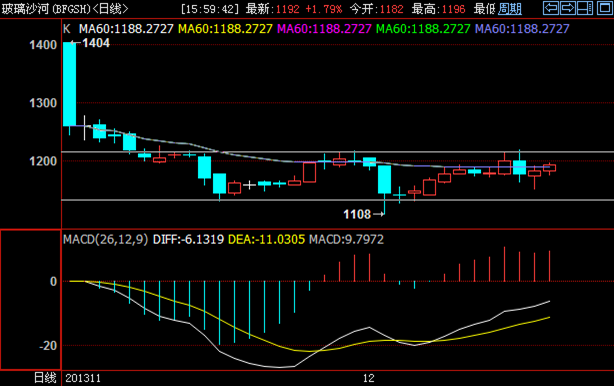Click the rightmost red candlestick
Image resolution: width=614 pixels, height=386 pixels.
549,168
